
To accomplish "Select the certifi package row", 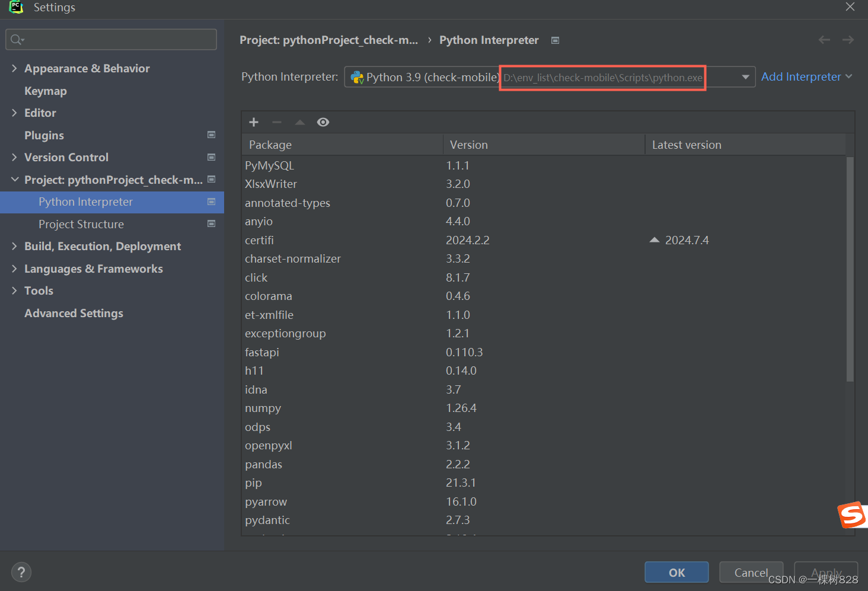I will tap(544, 240).
